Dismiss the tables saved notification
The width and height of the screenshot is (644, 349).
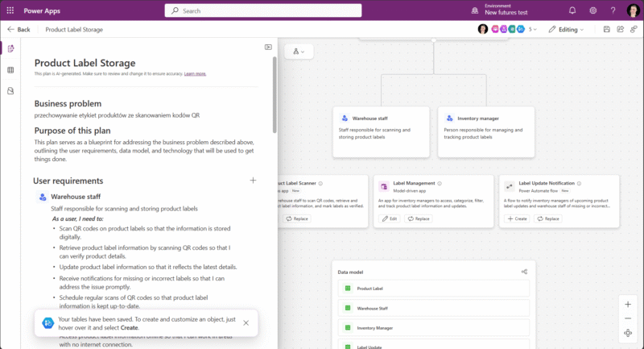(x=246, y=322)
